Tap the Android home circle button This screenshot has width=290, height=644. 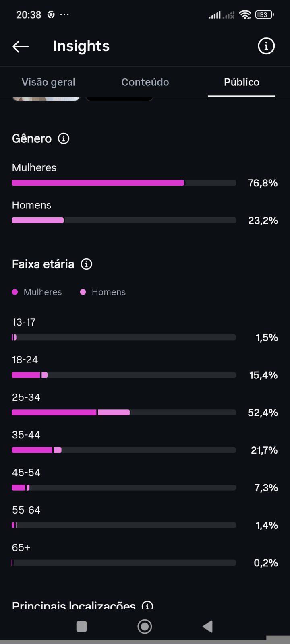click(x=145, y=626)
